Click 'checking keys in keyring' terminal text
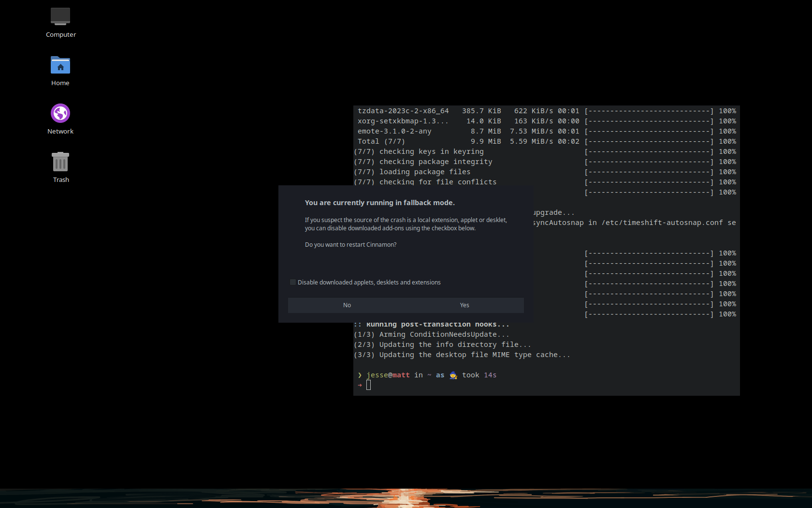This screenshot has height=508, width=812. tap(431, 151)
